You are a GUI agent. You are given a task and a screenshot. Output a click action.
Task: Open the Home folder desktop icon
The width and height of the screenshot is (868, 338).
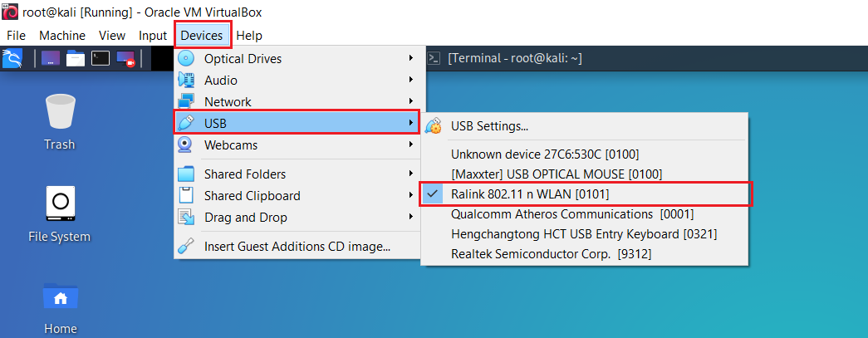pos(60,298)
